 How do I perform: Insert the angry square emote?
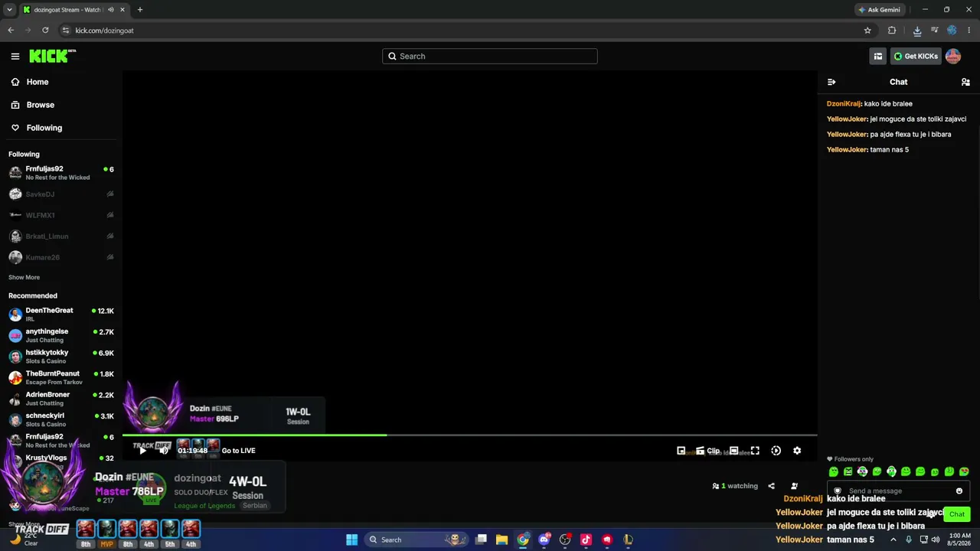848,472
